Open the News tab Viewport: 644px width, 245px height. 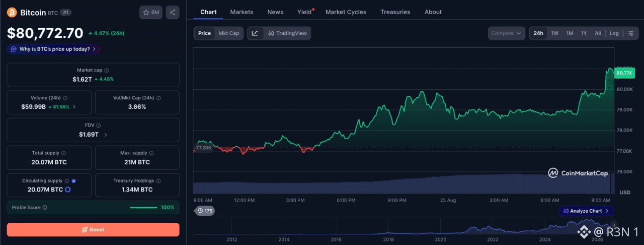point(275,12)
